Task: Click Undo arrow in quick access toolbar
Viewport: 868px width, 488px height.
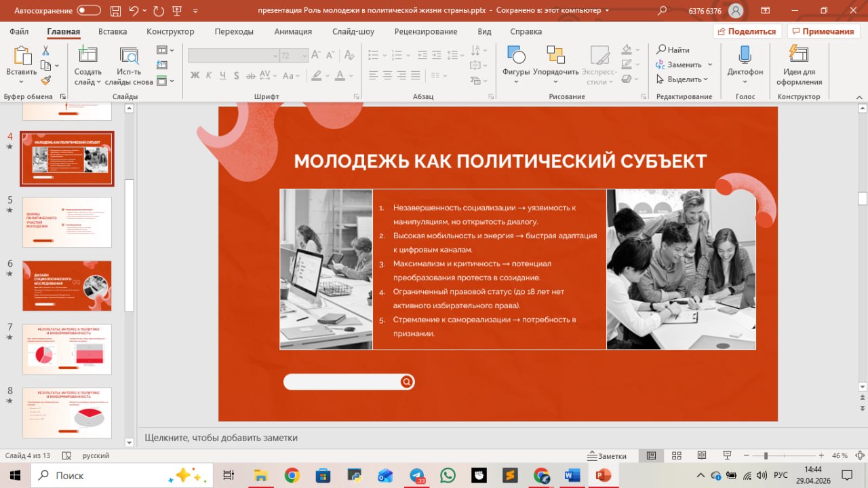Action: pos(134,10)
